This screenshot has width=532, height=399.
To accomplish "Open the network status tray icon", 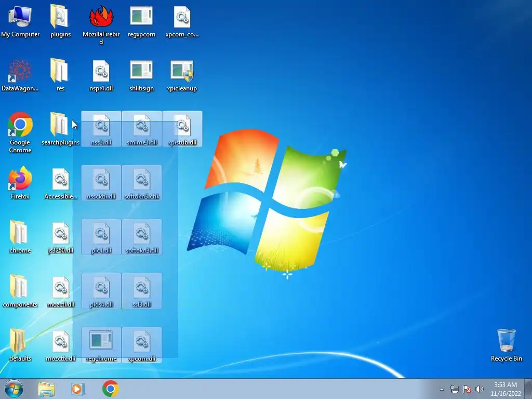I will pyautogui.click(x=454, y=389).
